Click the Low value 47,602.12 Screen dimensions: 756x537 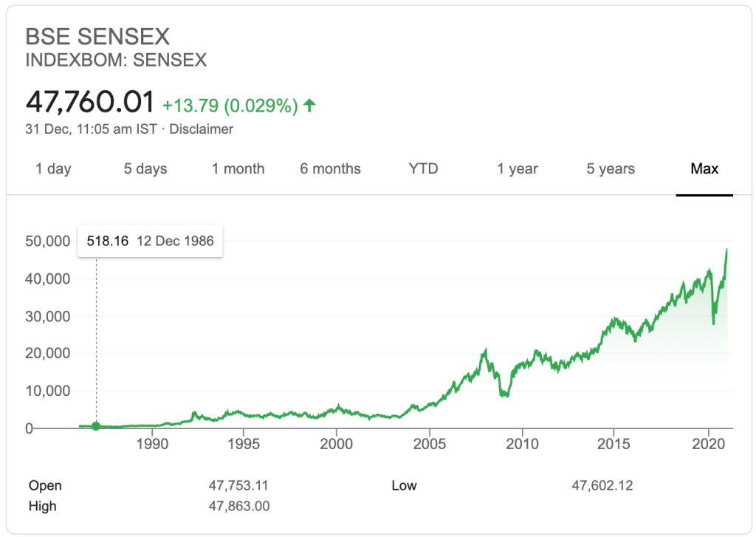602,486
